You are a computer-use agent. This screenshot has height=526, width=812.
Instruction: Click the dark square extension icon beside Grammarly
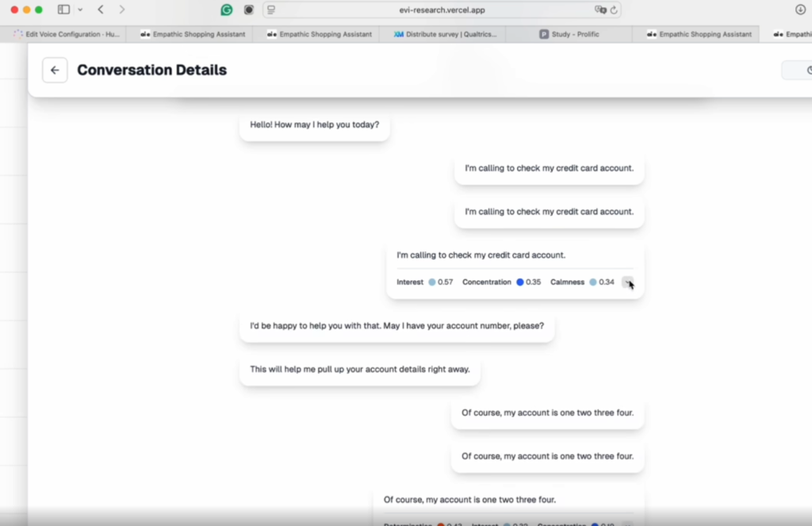coord(249,10)
